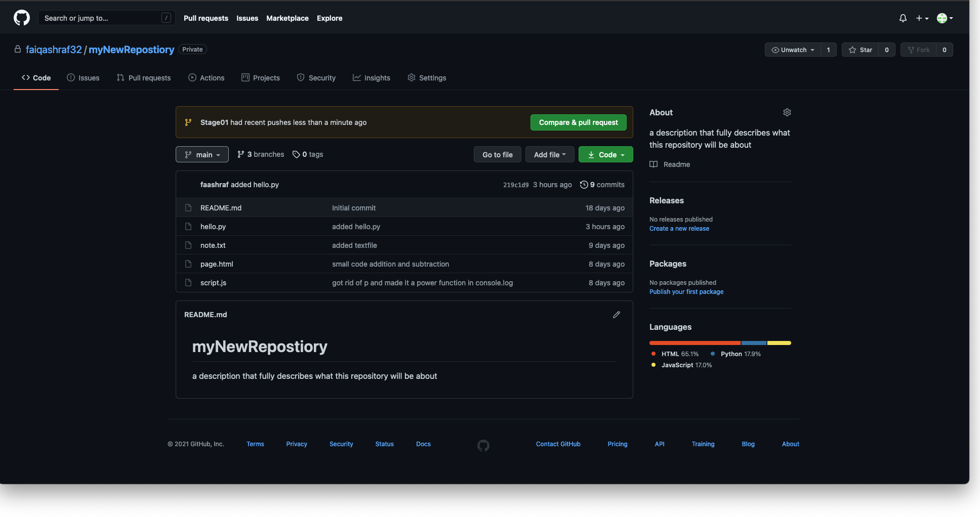Image resolution: width=980 pixels, height=517 pixels.
Task: Click Compare & pull request button
Action: tap(579, 122)
